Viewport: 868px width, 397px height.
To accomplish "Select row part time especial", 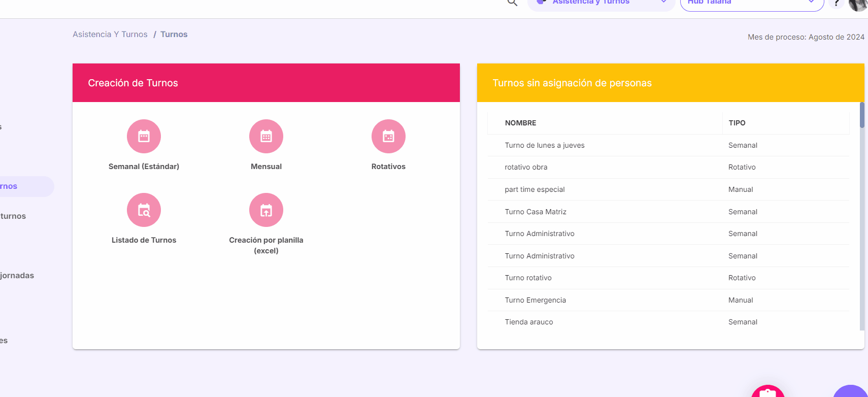I will coord(668,189).
